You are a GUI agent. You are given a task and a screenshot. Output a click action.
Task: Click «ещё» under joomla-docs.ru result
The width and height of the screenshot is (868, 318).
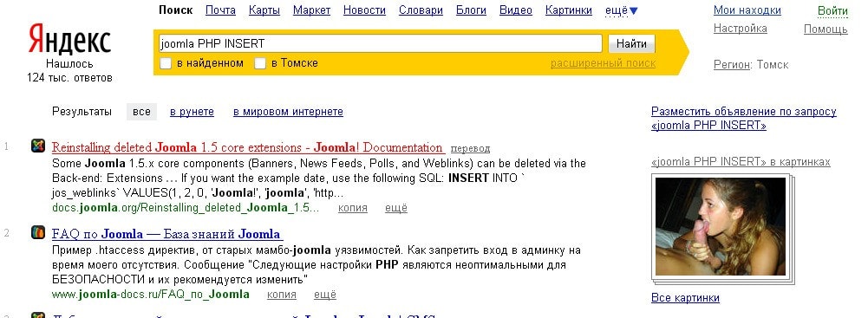coord(325,295)
